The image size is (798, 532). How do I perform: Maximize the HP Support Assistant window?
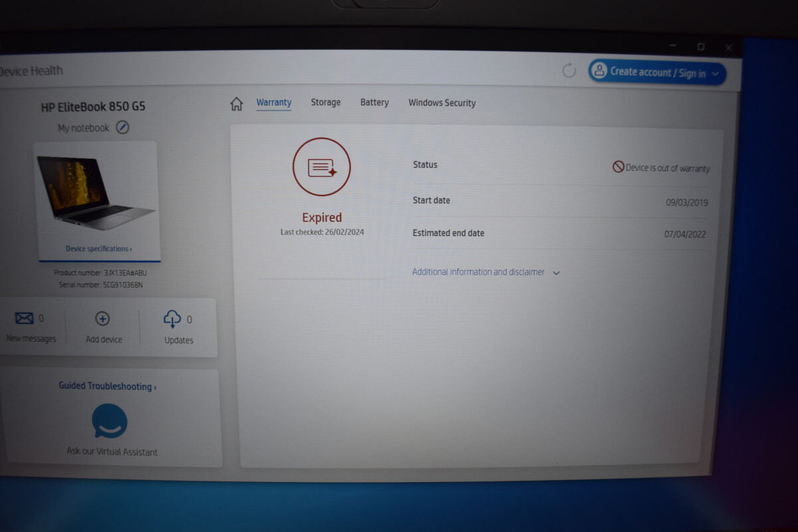[701, 47]
